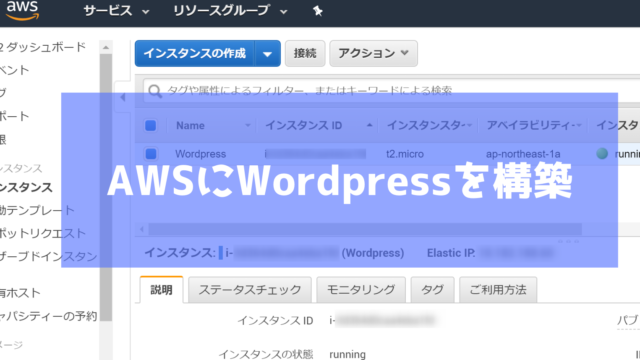Image resolution: width=640 pixels, height=360 pixels.
Task: Click the table horizontal scrollbar track
Action: point(365,229)
